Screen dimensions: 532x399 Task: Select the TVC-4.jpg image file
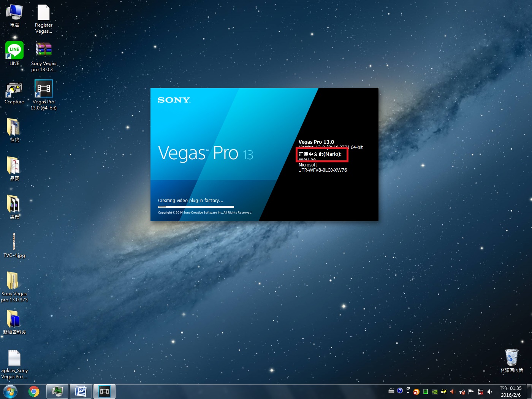point(14,245)
